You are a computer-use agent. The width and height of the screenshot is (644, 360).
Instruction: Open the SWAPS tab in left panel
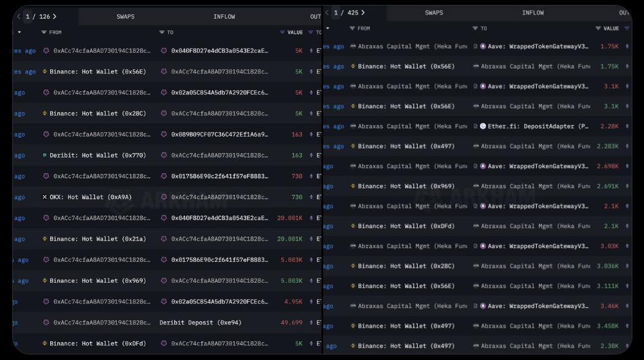pos(125,17)
